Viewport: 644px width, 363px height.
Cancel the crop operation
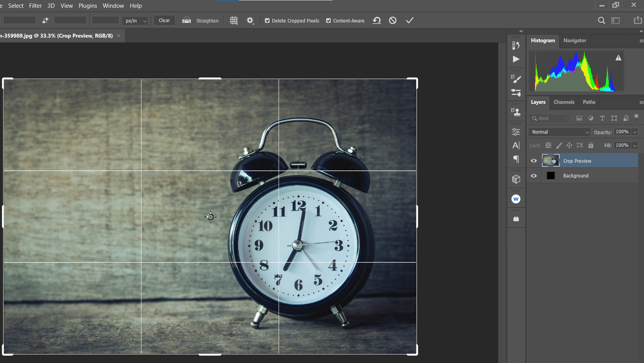pyautogui.click(x=393, y=20)
